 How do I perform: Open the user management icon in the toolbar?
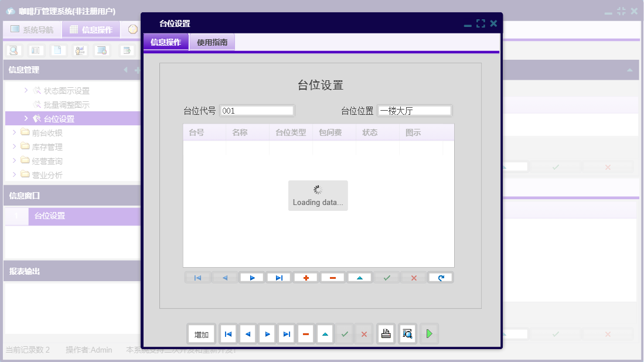click(x=79, y=50)
